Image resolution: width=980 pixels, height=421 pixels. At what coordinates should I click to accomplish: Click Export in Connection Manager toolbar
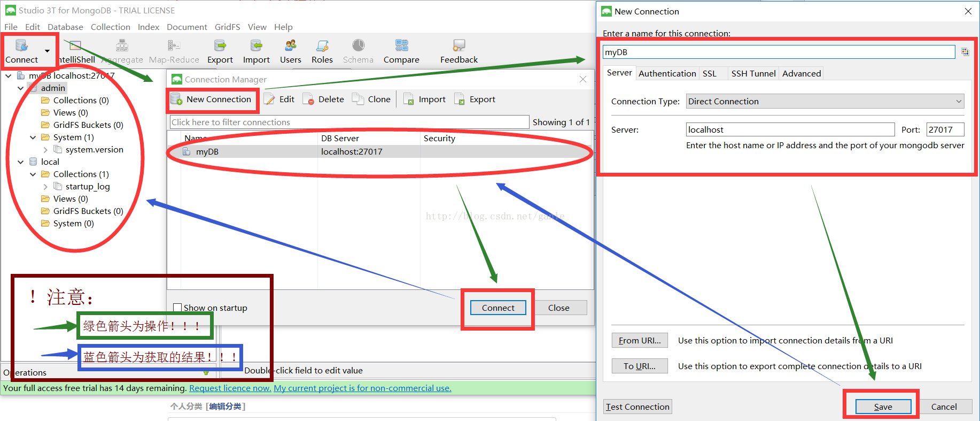click(475, 99)
